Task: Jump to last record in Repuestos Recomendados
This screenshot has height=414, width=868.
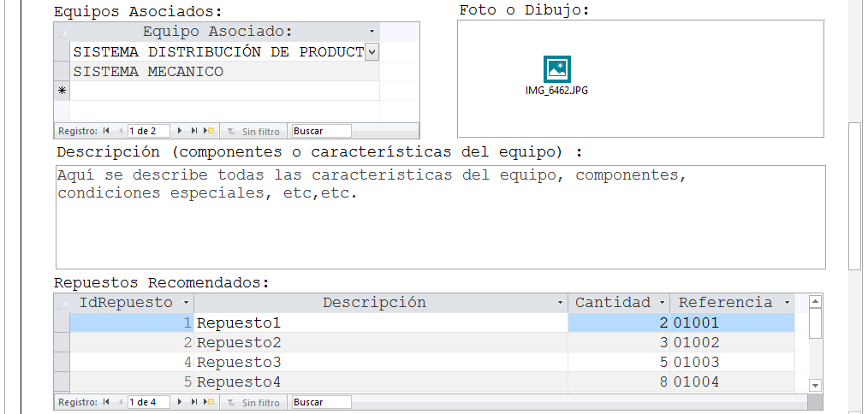Action: click(x=194, y=402)
